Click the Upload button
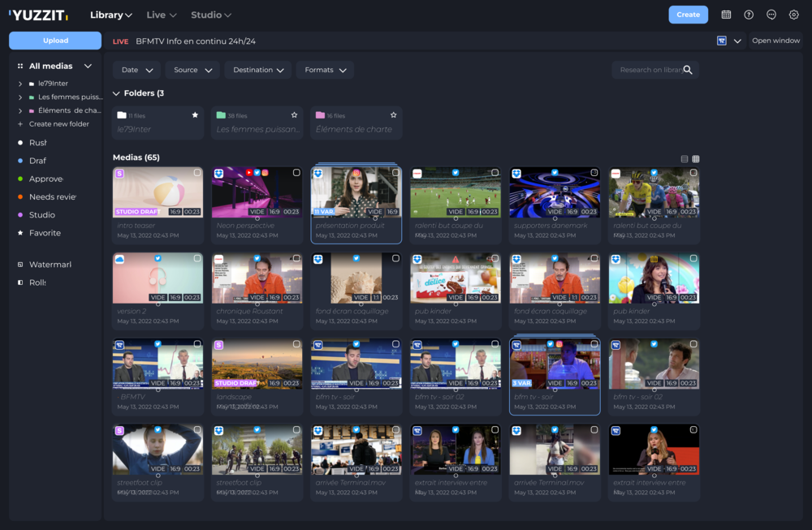The height and width of the screenshot is (530, 812). click(x=55, y=41)
